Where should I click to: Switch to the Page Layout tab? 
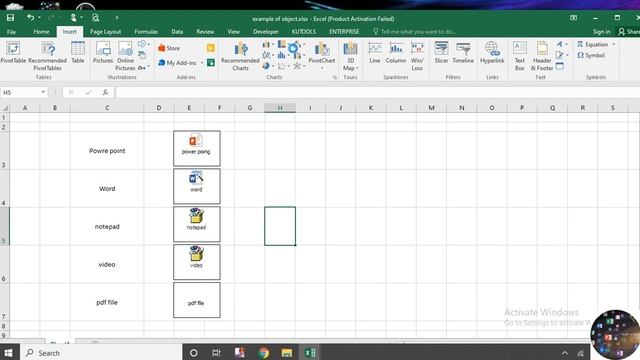[x=105, y=31]
